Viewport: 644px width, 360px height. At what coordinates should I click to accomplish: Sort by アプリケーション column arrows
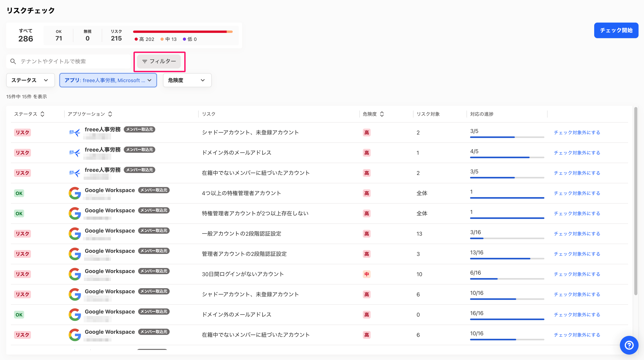pyautogui.click(x=110, y=114)
